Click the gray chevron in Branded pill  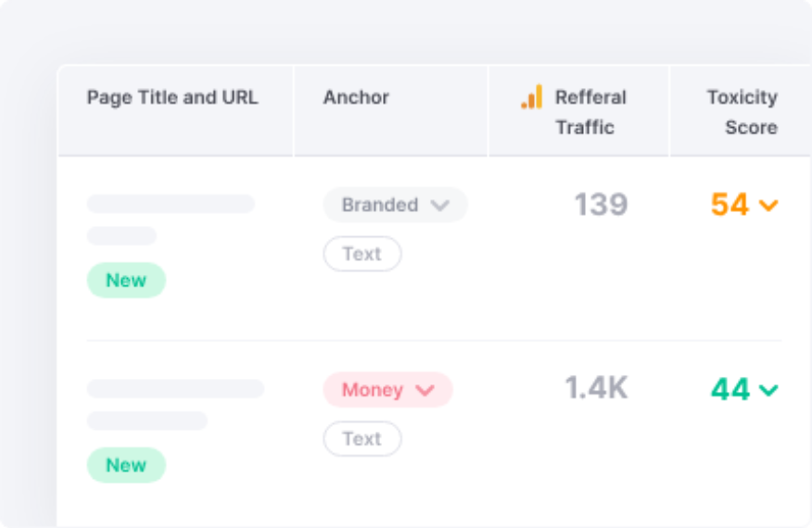point(439,206)
